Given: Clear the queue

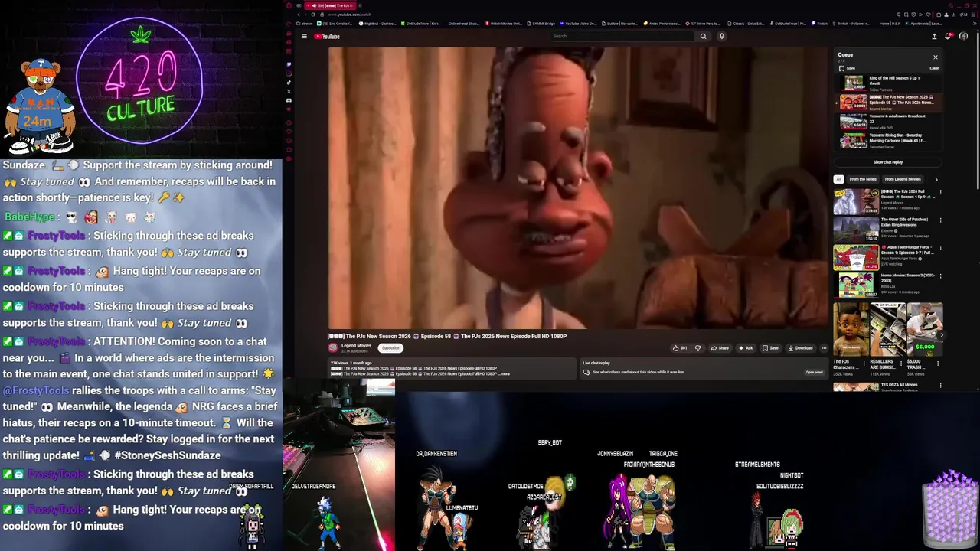Looking at the screenshot, I should coord(934,68).
